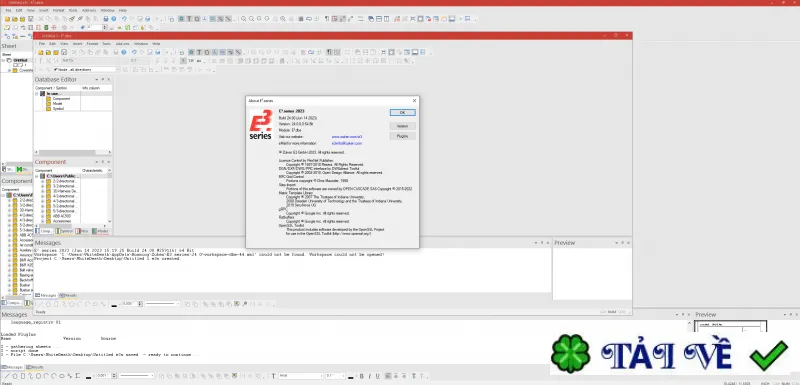
Task: Switch to Misc tab in front Component panel
Action: 82,231
